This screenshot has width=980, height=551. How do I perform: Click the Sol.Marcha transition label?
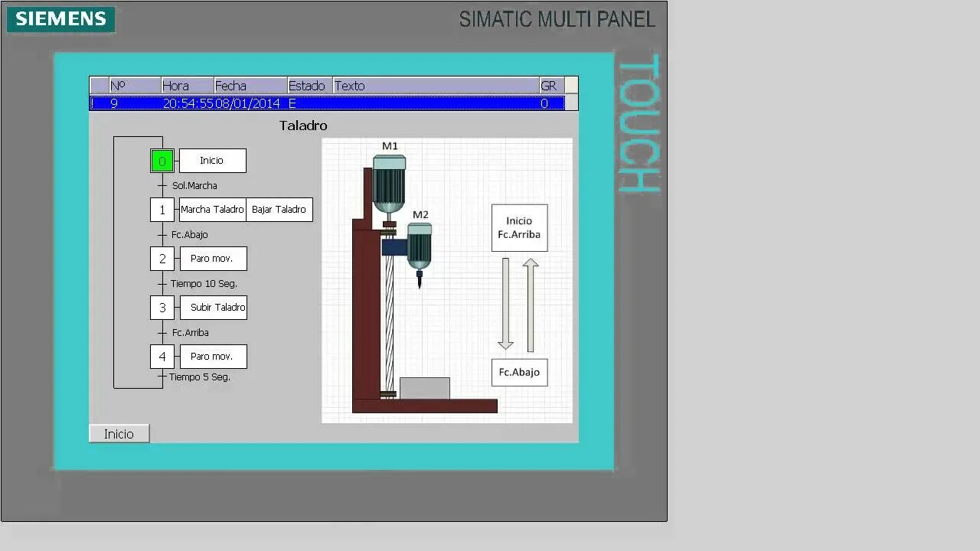(194, 186)
